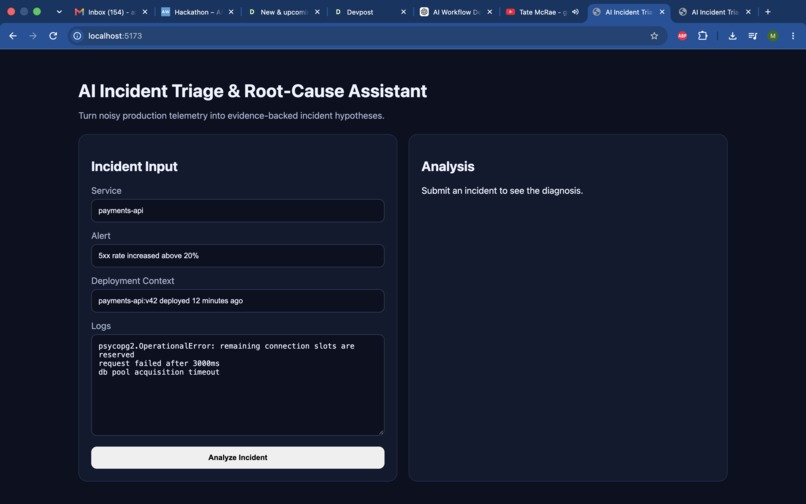Close the Gmail Inbox tab
The height and width of the screenshot is (504, 806).
[x=145, y=12]
